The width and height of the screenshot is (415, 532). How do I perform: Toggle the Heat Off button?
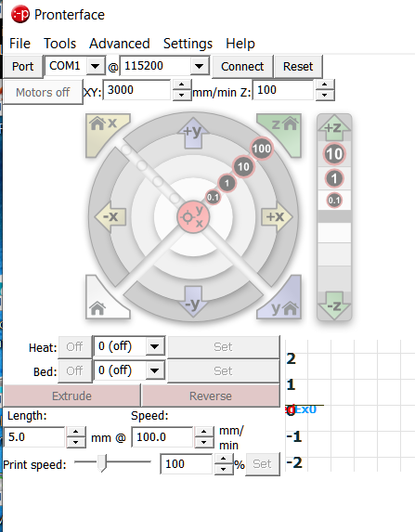pos(74,346)
